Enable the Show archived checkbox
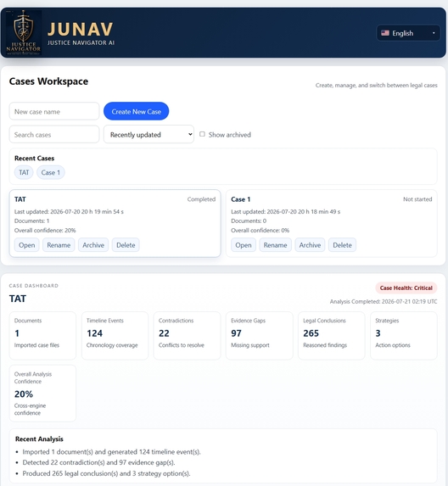Screen dimensions: 448x486 tap(202, 134)
